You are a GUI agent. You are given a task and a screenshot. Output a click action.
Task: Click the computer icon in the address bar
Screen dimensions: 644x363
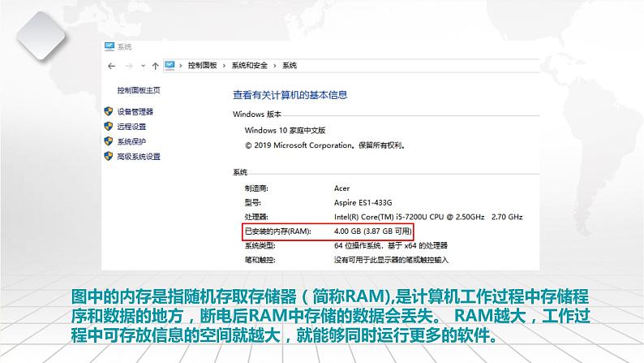(170, 65)
